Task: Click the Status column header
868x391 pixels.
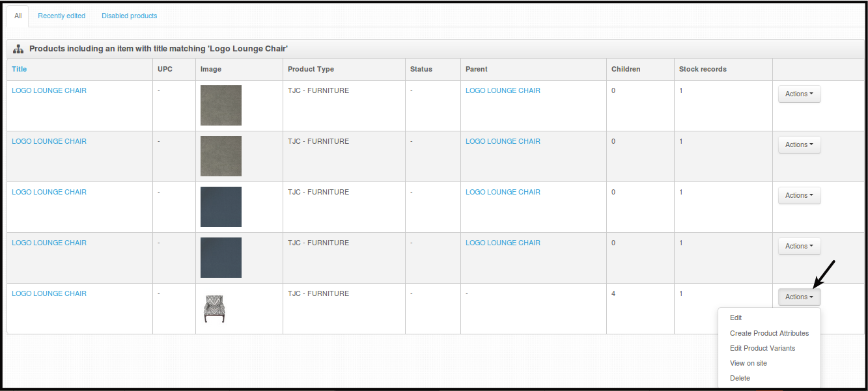Action: pos(421,69)
